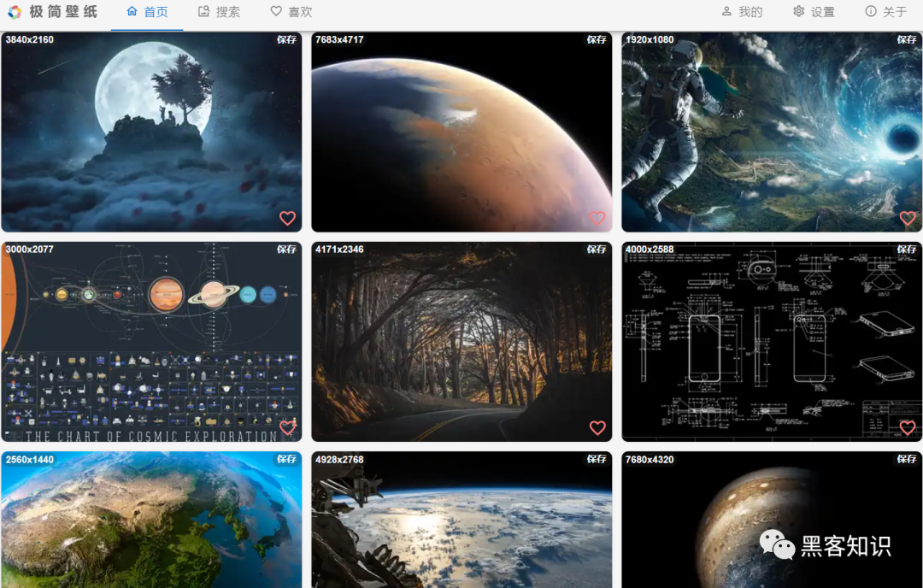The height and width of the screenshot is (588, 923).
Task: Click the 4928x2768 resolution label
Action: pyautogui.click(x=339, y=459)
